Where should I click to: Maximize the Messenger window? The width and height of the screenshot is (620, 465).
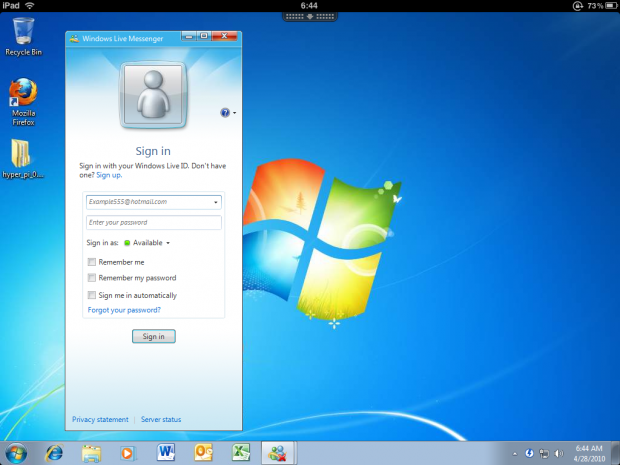click(x=204, y=36)
